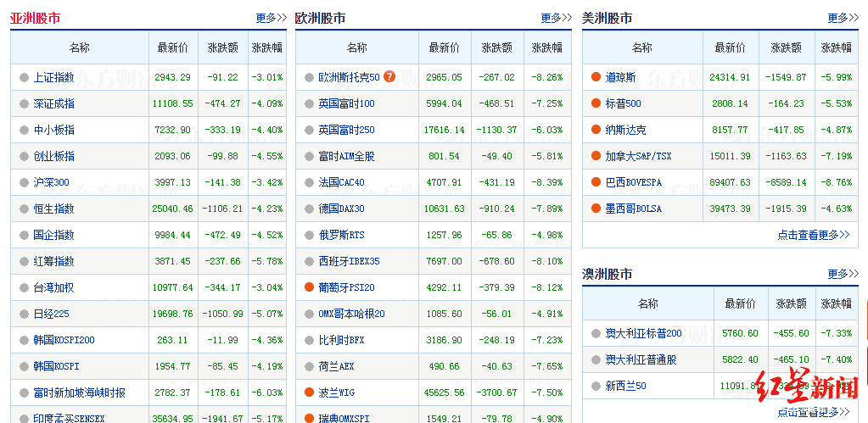Image resolution: width=868 pixels, height=423 pixels.
Task: Open 更多>> for 欧洲股市
Action: (557, 18)
